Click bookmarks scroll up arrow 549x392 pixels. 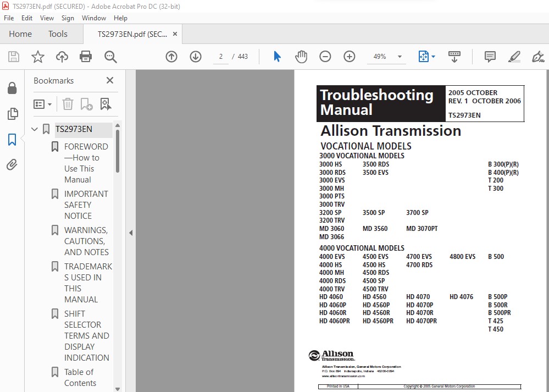tap(117, 125)
